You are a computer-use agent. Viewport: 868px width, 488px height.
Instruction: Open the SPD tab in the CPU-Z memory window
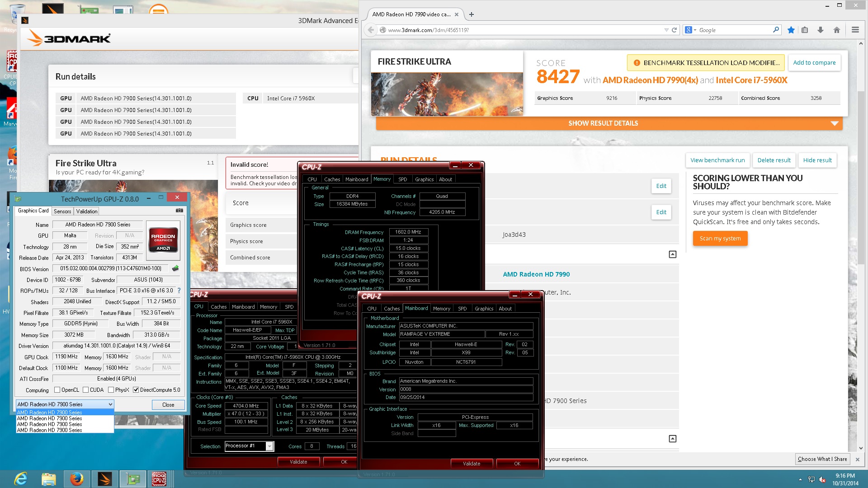click(402, 179)
